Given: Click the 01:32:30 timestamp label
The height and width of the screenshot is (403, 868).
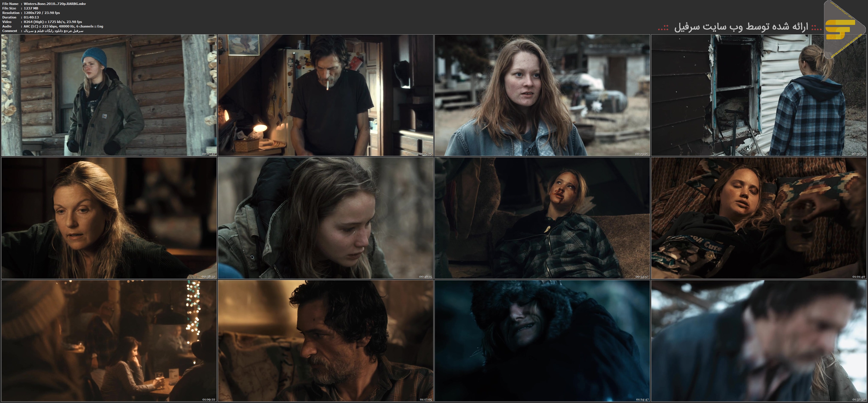Looking at the screenshot, I should coord(859,399).
